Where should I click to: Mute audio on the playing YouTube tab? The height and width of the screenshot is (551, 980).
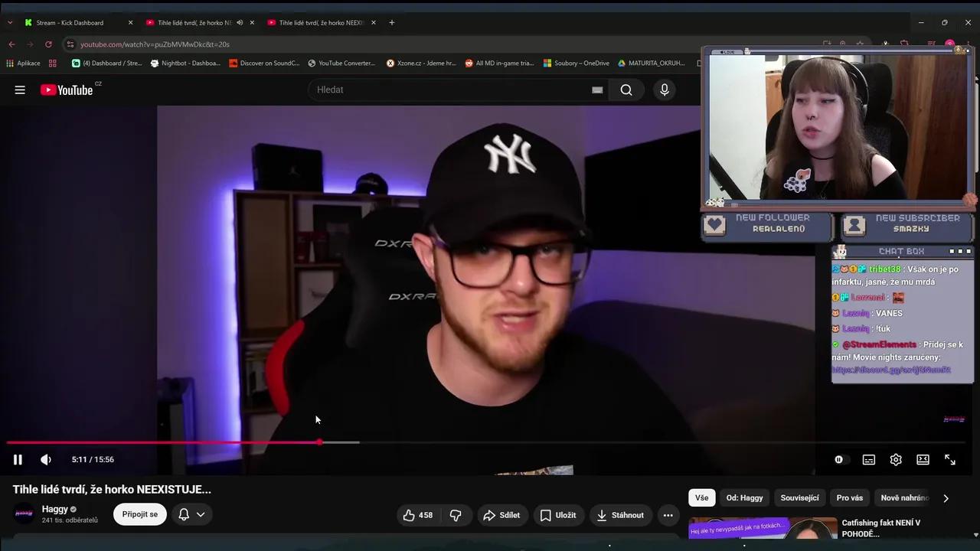point(240,23)
